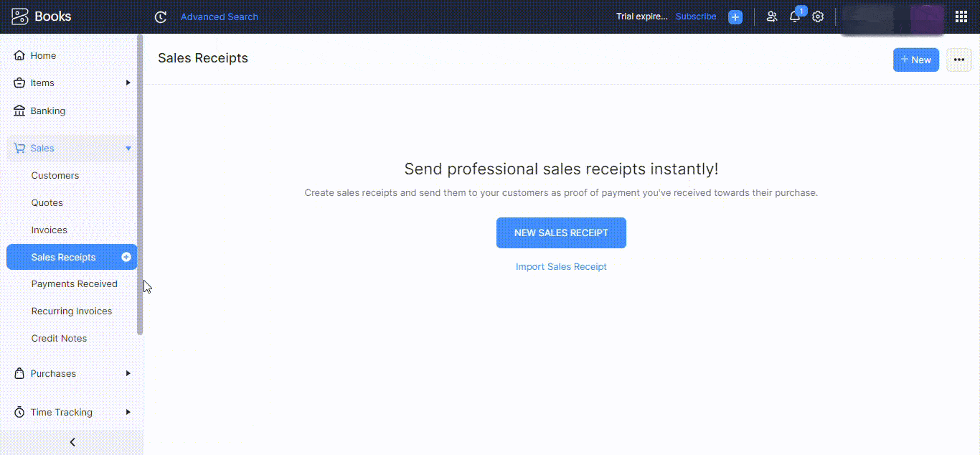Expand the Time Tracking submenu
This screenshot has width=980, height=455.
[x=128, y=412]
